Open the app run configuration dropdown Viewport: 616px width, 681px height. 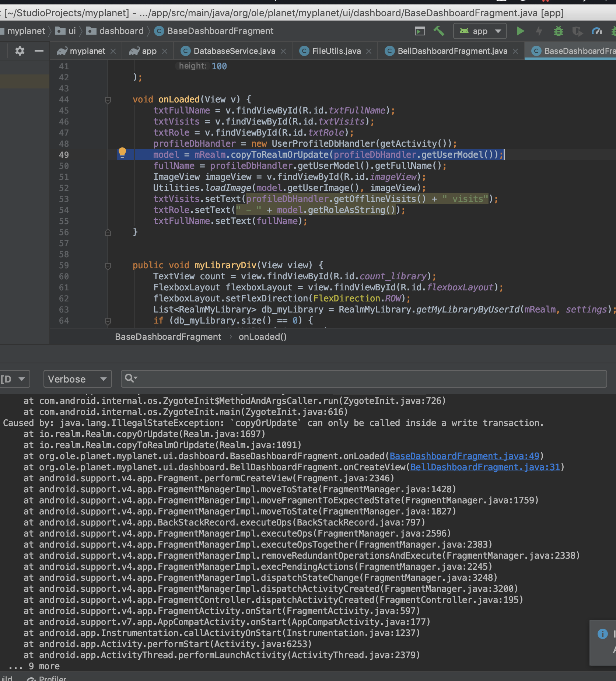[x=480, y=31]
